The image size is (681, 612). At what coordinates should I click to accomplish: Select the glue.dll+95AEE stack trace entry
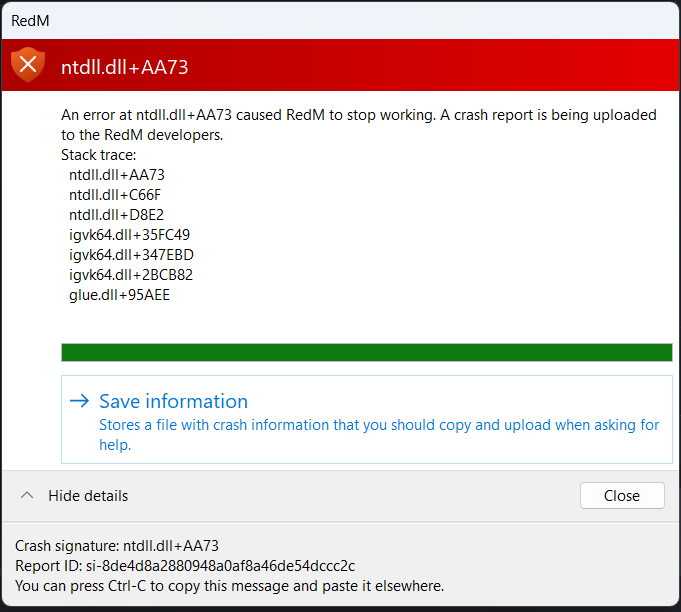click(x=119, y=295)
